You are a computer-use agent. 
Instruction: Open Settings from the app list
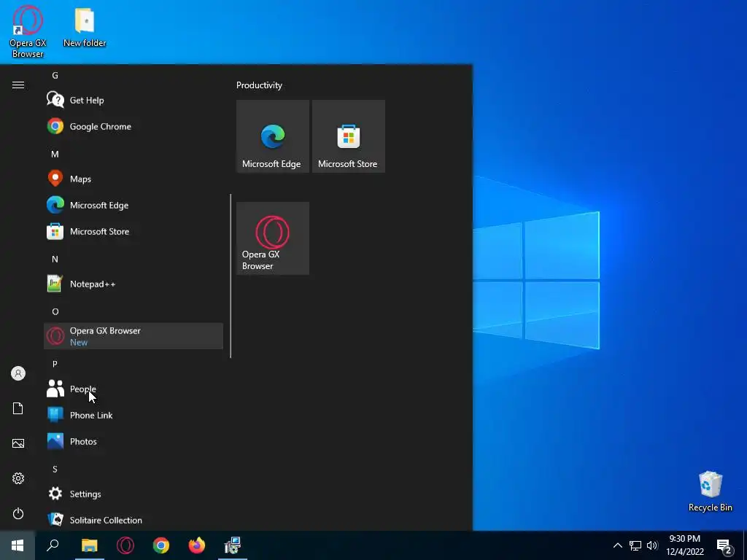coord(133,494)
